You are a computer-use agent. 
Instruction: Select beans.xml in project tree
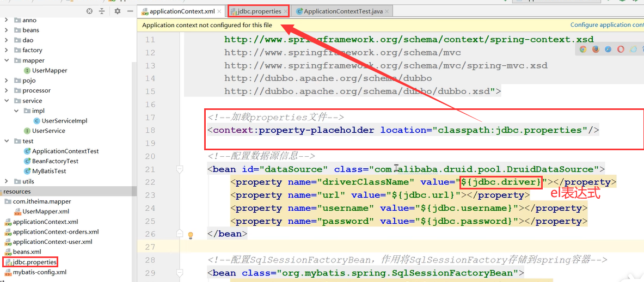(23, 252)
